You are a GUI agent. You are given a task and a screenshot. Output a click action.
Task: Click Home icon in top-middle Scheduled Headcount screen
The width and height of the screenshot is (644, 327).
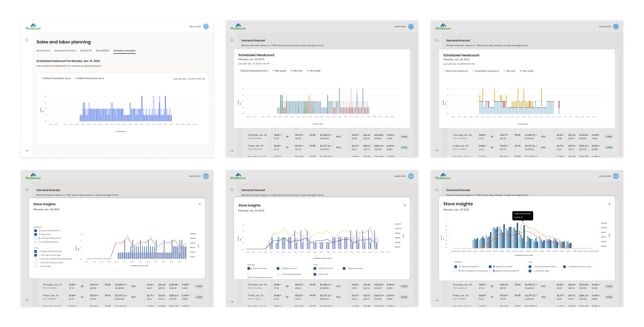click(x=232, y=40)
